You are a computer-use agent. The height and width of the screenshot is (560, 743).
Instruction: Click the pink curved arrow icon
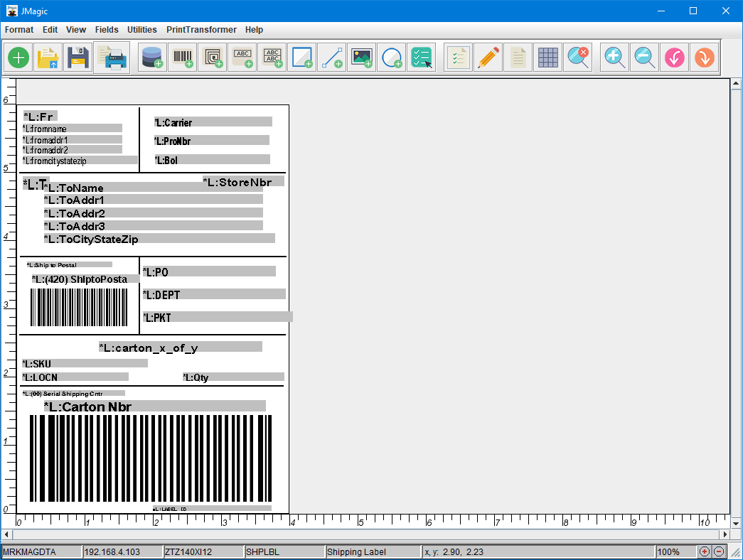674,58
